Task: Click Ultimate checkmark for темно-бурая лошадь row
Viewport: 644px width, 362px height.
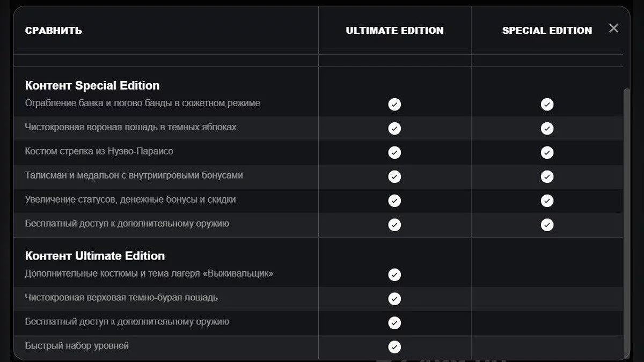Action: (394, 299)
